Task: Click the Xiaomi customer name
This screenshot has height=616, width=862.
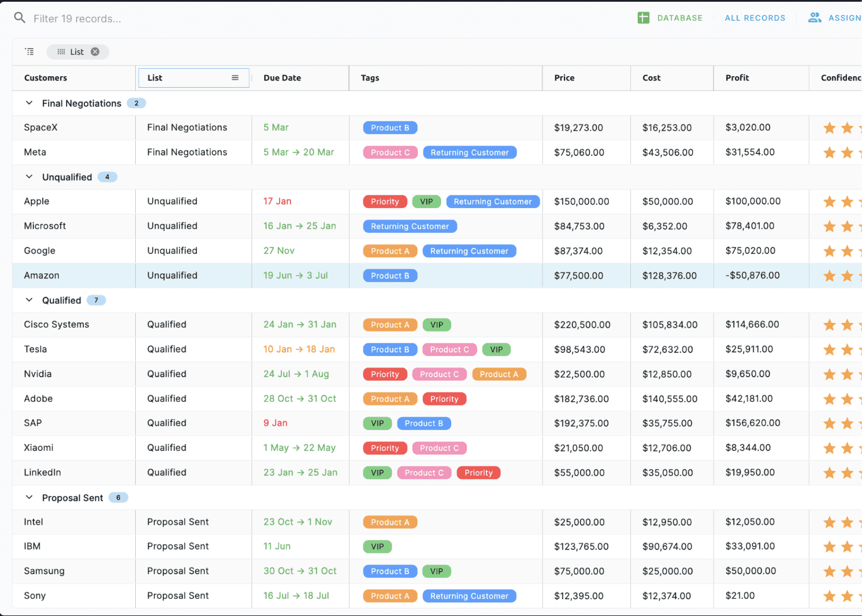Action: 39,448
